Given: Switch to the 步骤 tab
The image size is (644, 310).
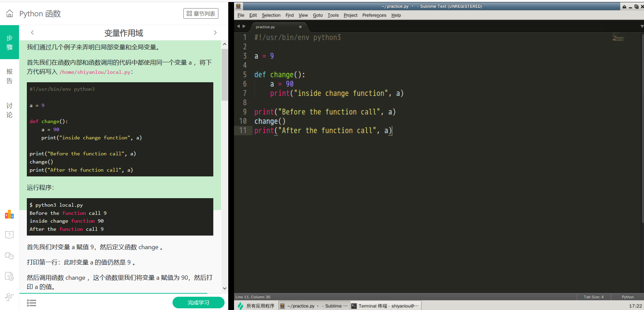Looking at the screenshot, I should tap(10, 42).
